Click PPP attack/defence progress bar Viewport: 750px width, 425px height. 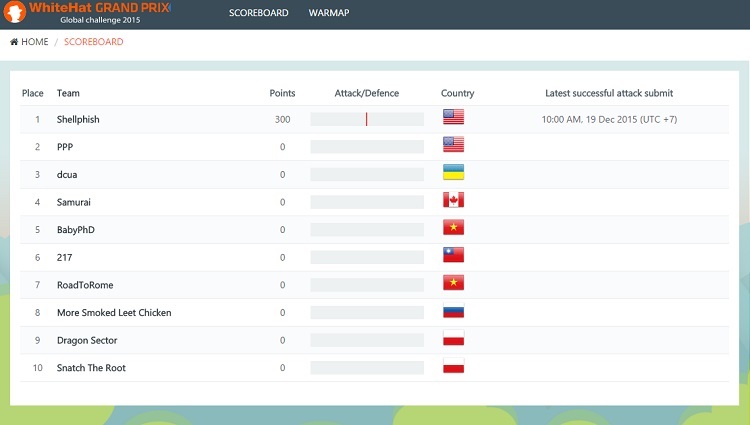point(367,147)
